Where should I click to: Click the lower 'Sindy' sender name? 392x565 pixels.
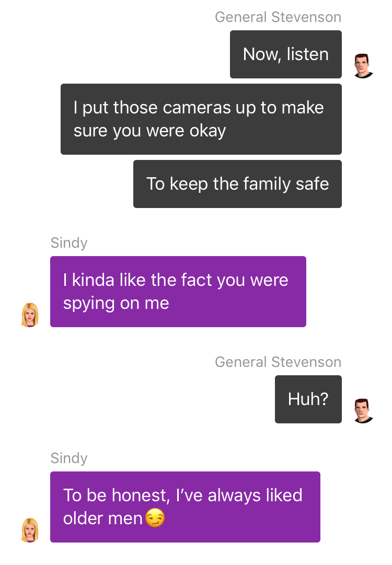[69, 458]
